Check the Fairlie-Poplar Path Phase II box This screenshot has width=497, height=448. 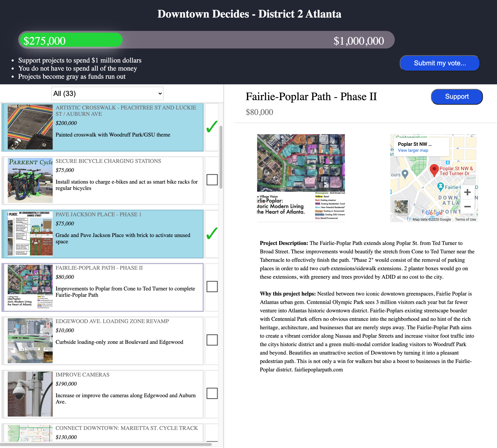(212, 287)
